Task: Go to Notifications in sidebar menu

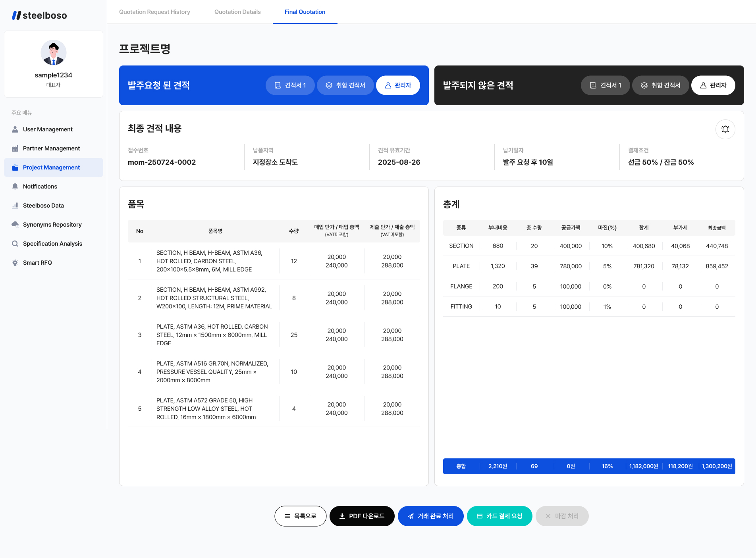Action: (x=40, y=187)
